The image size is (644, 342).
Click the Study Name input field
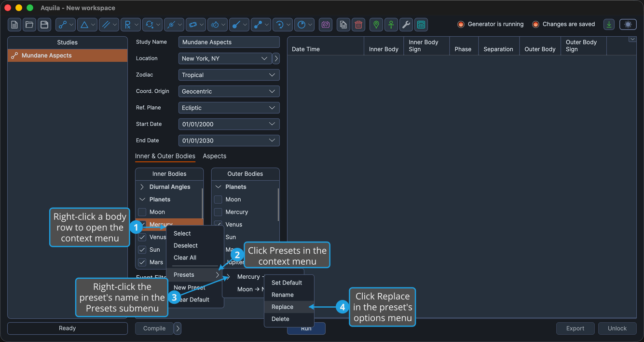coord(229,42)
